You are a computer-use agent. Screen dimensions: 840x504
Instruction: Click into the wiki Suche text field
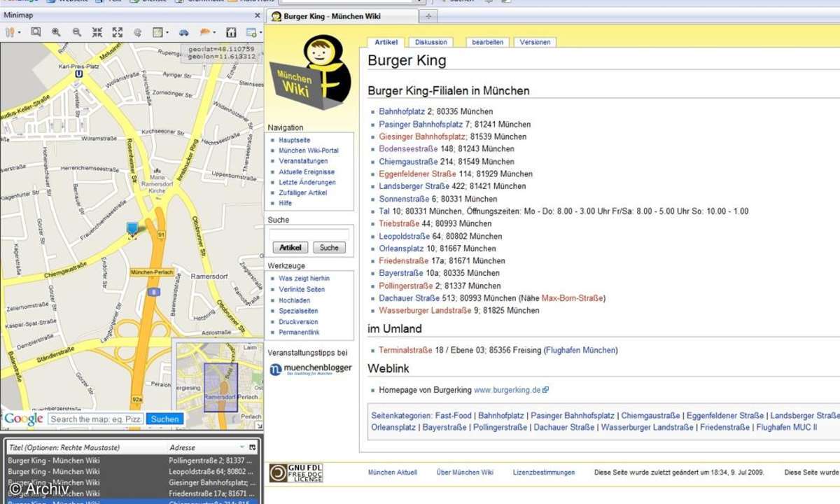point(309,234)
